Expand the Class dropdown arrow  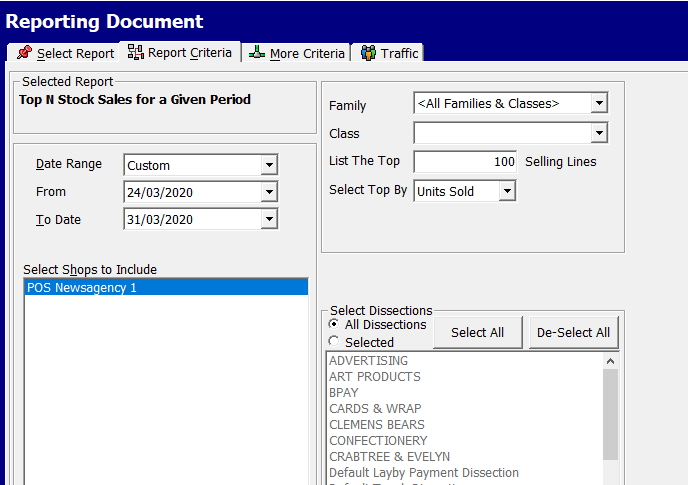599,133
